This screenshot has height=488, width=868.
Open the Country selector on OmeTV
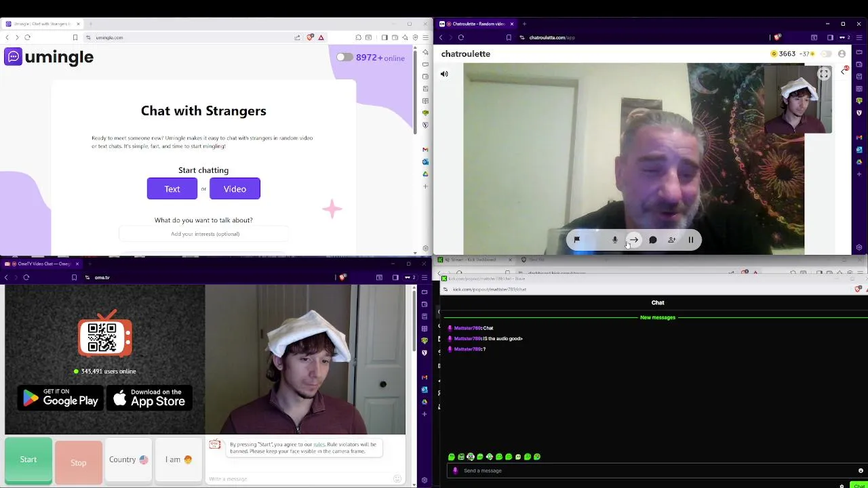tap(128, 460)
